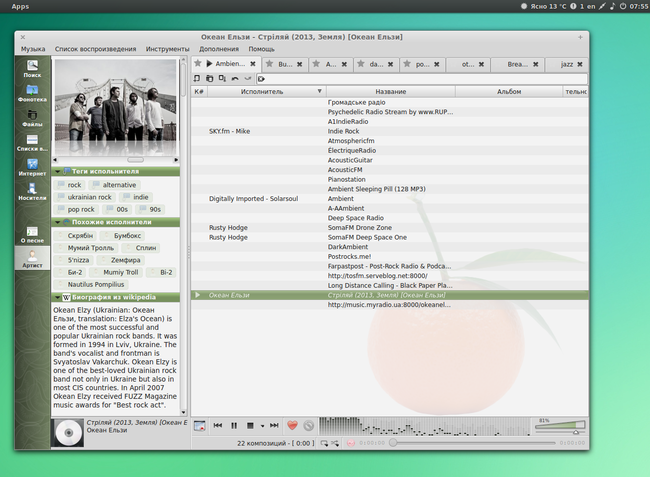The height and width of the screenshot is (477, 650).
Task: Open the Инструменты menu
Action: 166,48
